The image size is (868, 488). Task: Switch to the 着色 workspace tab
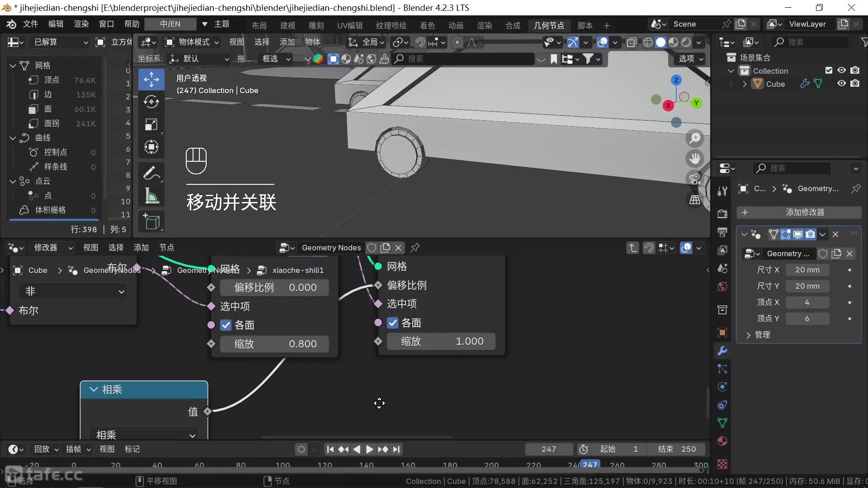[x=427, y=25]
